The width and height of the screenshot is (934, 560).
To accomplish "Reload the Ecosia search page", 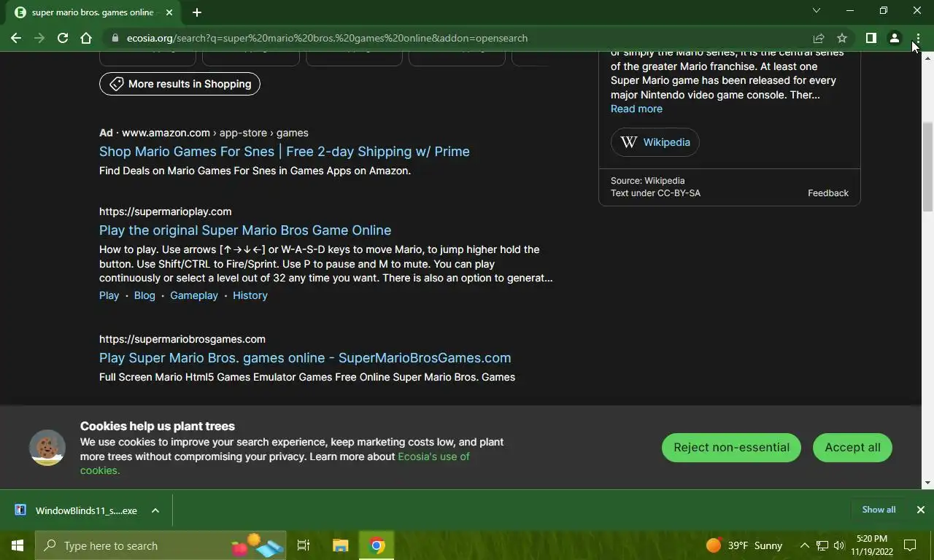I will [x=63, y=38].
